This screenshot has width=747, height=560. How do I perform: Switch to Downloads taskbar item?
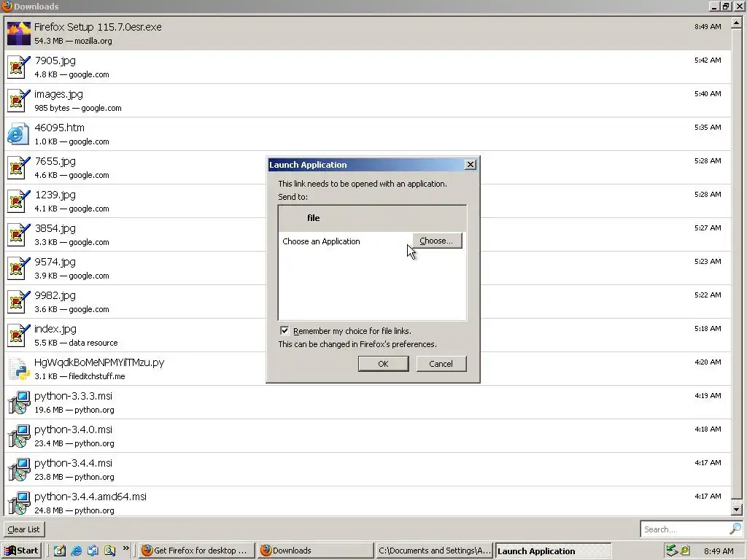pos(316,551)
